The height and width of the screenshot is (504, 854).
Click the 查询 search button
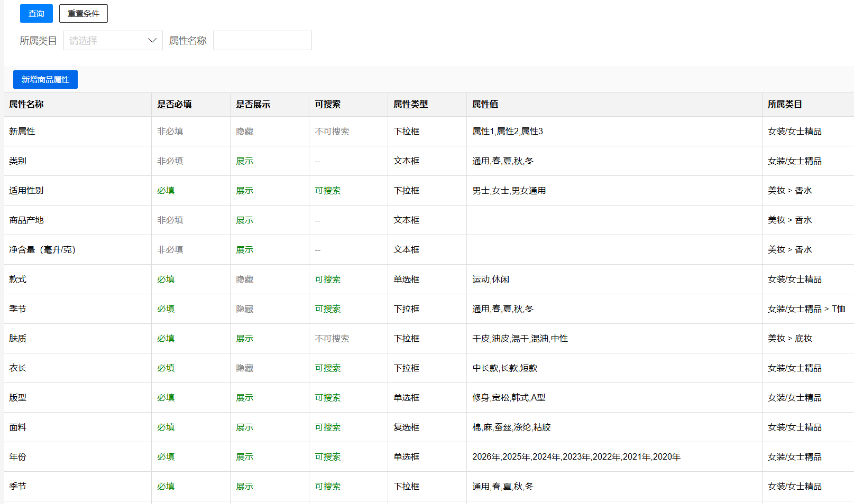coord(36,14)
